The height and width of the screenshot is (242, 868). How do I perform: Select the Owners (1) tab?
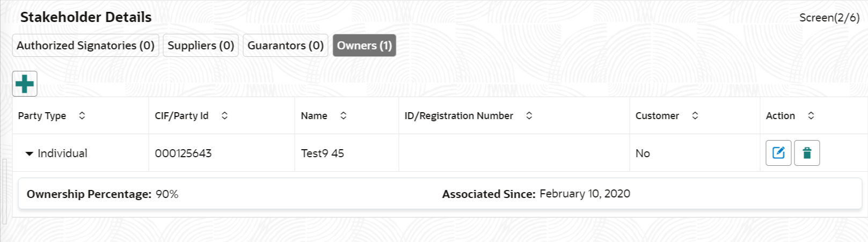pyautogui.click(x=364, y=46)
